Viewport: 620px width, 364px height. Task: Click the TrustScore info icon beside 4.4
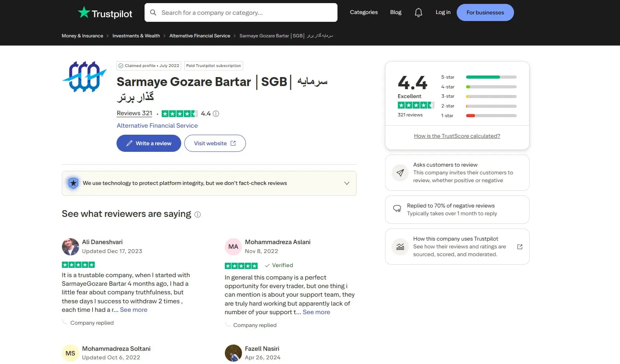click(x=216, y=114)
